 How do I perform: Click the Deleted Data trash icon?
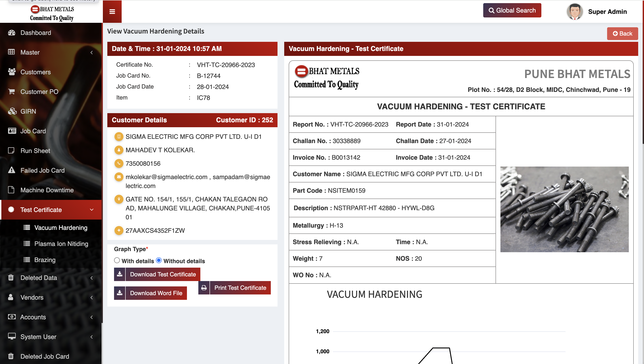coord(11,277)
